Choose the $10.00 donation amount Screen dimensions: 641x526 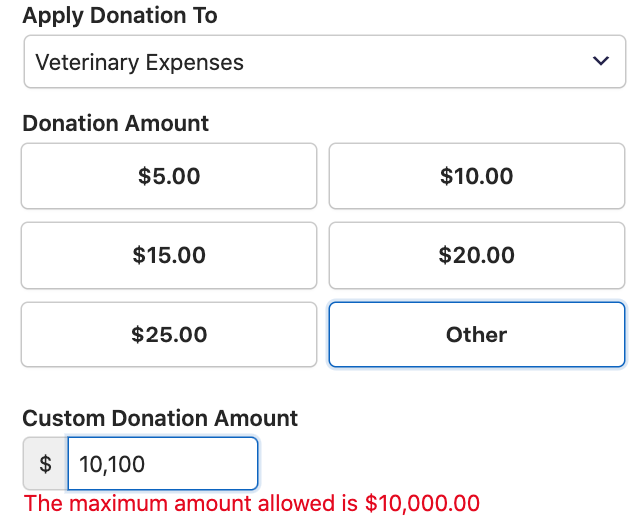[x=477, y=176]
